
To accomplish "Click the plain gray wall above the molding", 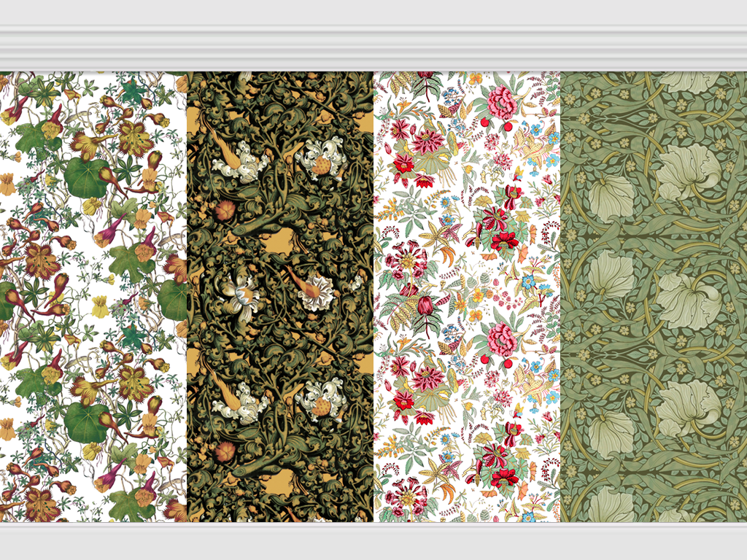I will [373, 12].
